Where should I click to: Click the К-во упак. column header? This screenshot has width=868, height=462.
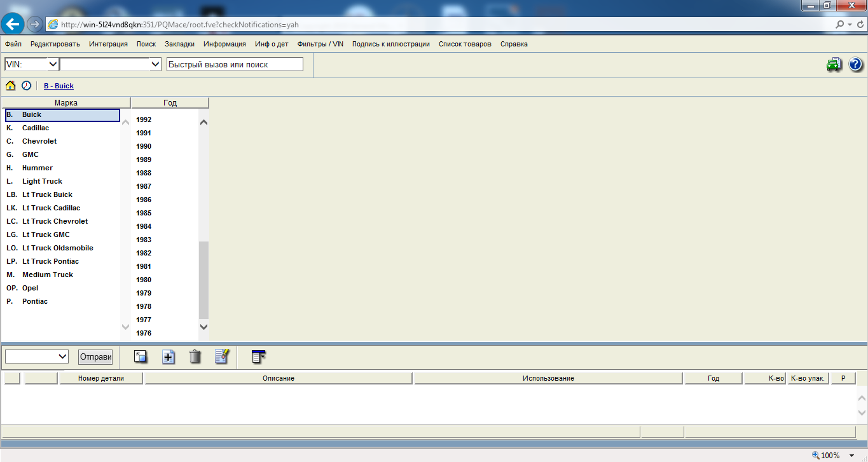[x=808, y=378]
